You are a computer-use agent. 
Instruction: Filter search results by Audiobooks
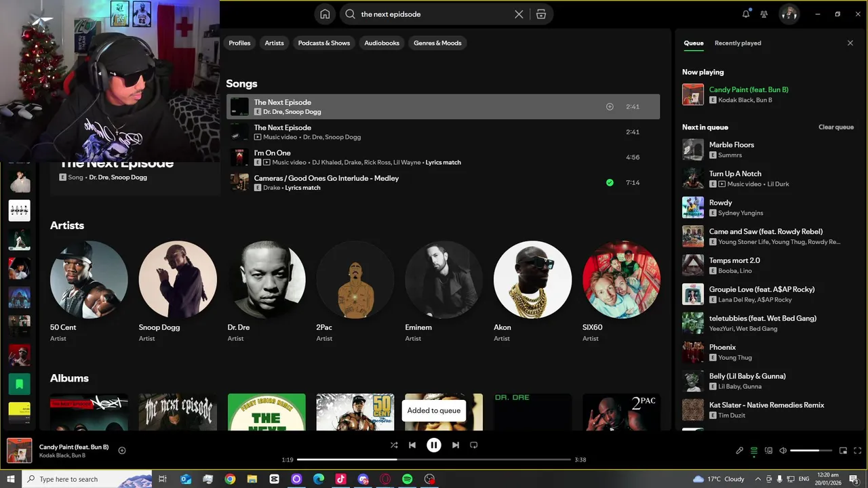pos(382,43)
